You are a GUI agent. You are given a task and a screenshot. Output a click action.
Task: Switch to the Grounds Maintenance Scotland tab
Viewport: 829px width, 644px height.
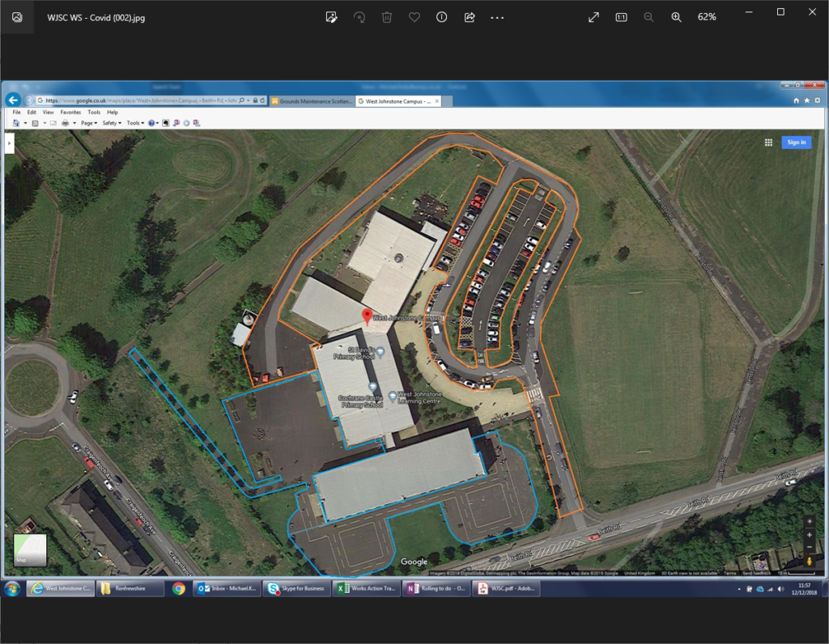tap(312, 101)
